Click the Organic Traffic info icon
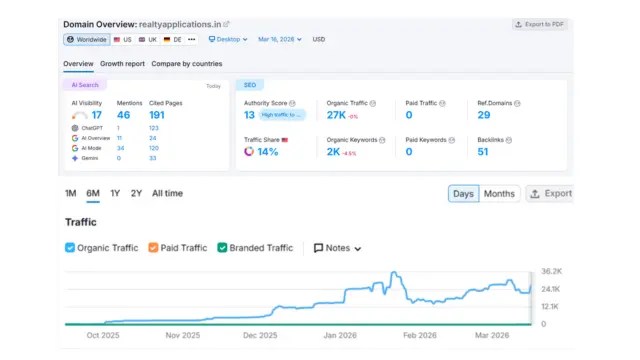The image size is (640, 360). (373, 104)
